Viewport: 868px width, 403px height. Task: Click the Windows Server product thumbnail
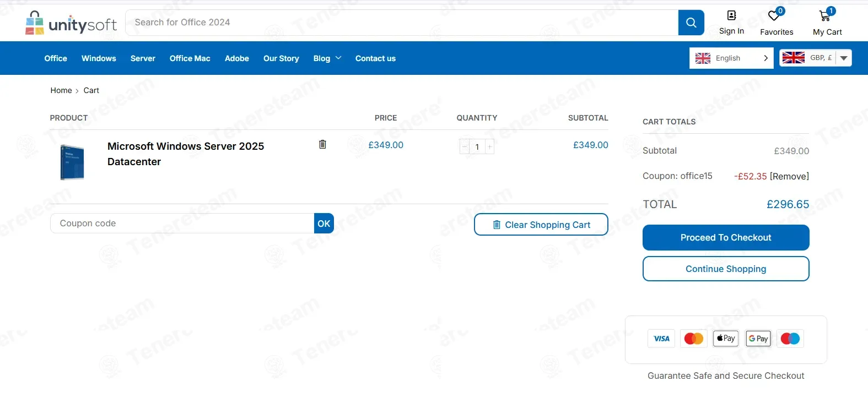tap(72, 162)
